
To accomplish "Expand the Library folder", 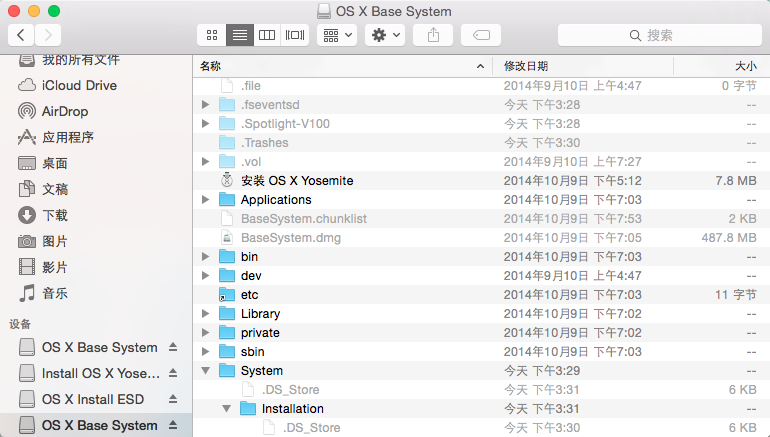I will pos(206,314).
